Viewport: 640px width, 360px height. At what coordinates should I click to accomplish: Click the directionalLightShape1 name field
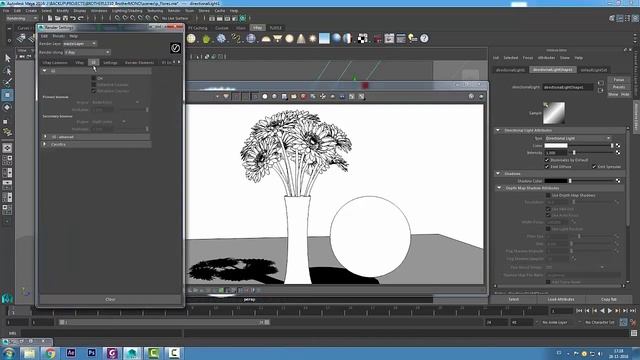tap(568, 87)
